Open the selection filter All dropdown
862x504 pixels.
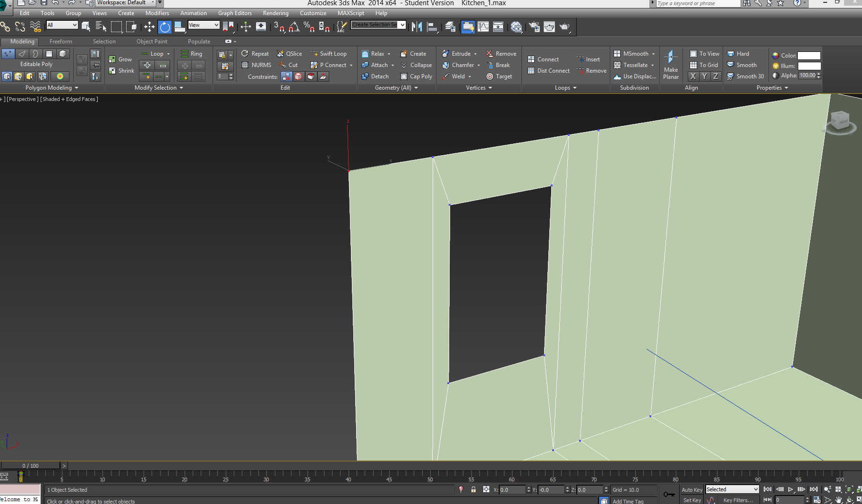tap(62, 25)
